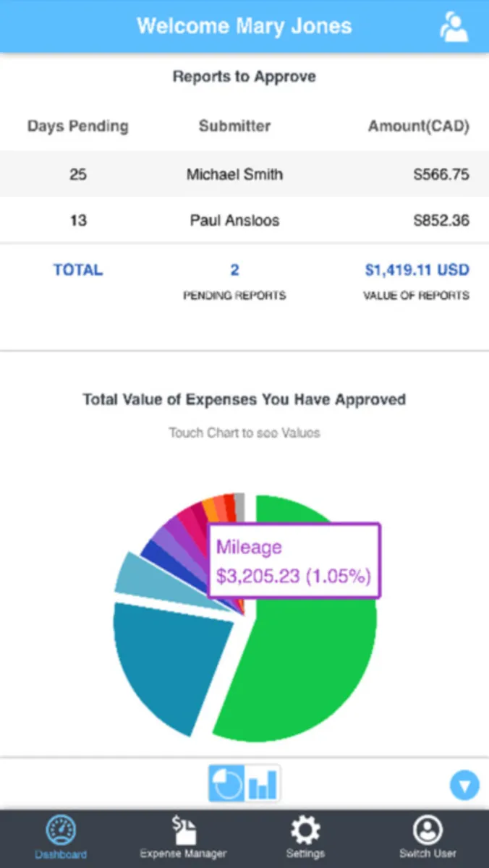Viewport: 489px width, 868px height.
Task: Open the Dashboard tab
Action: pyautogui.click(x=61, y=838)
